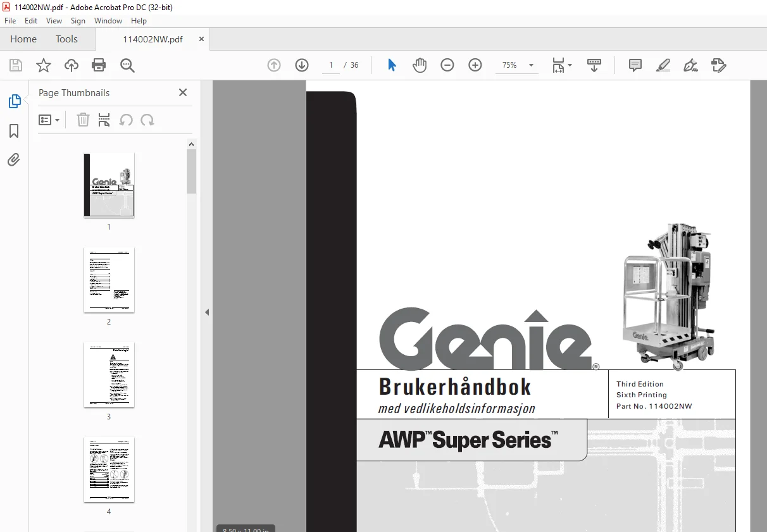Upload the file via cloud upload icon
The image size is (767, 532).
[72, 65]
